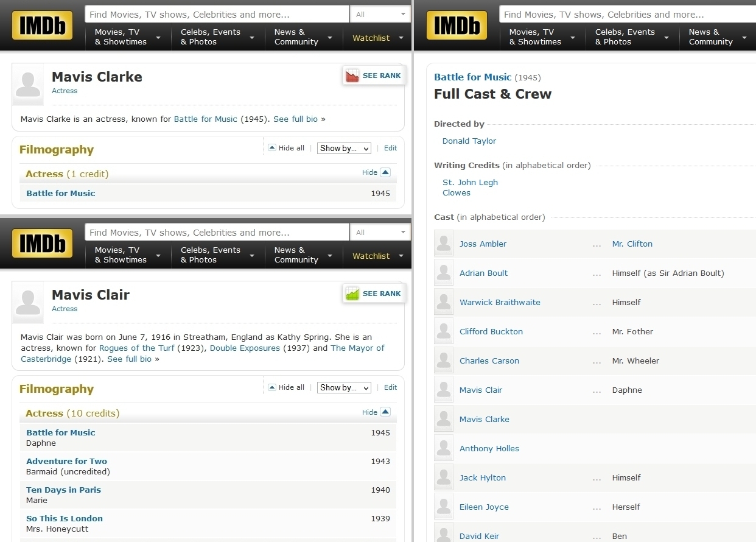Screen dimensions: 756x542
Task: Click the red SEE RANK chart icon for Mavis Clarke
Action: pos(352,76)
